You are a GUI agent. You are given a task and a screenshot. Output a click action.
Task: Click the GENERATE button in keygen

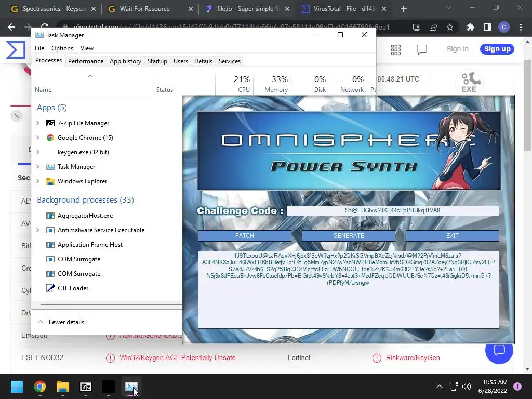349,236
